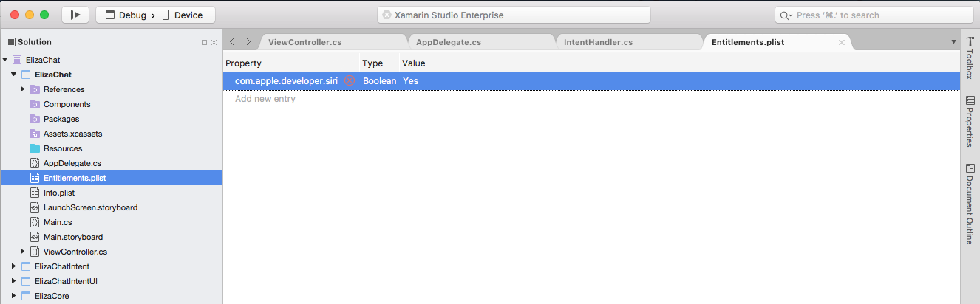Open the Properties side panel
The width and height of the screenshot is (980, 304).
click(970, 121)
